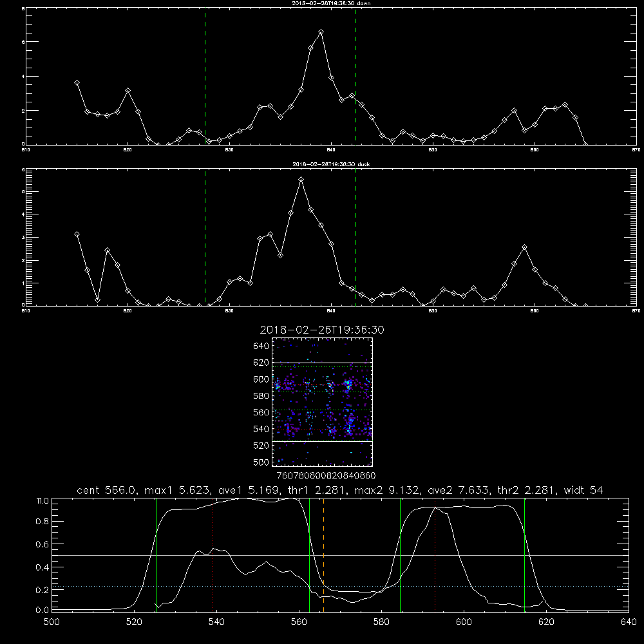Click the red dotted line near 539

[x=213, y=555]
